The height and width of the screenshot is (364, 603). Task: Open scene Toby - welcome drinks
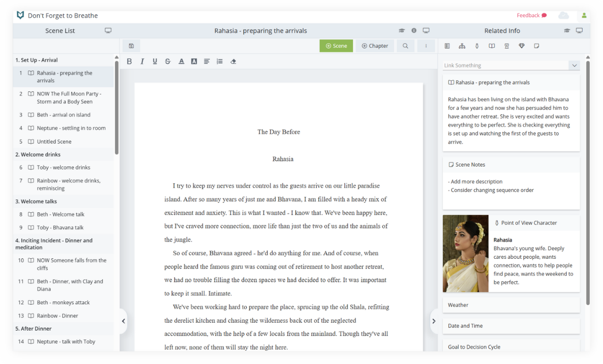[x=63, y=167]
